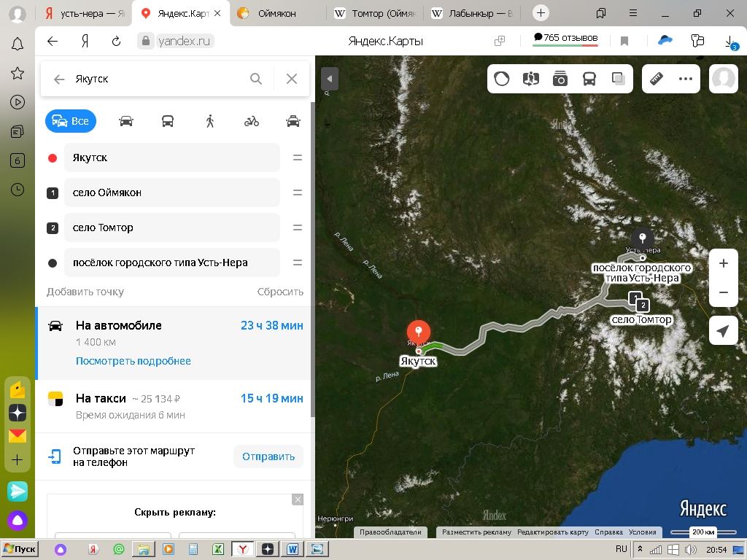Grab reorder handle for Якутск row

pyautogui.click(x=298, y=157)
